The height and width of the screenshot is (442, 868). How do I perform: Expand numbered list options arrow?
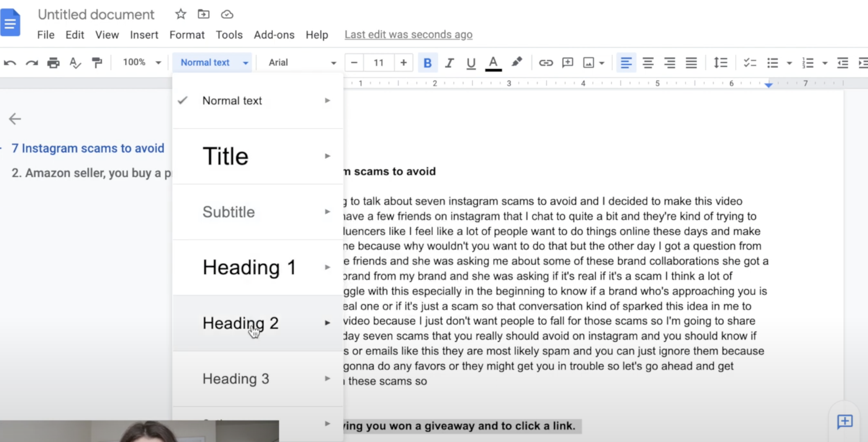coord(825,63)
